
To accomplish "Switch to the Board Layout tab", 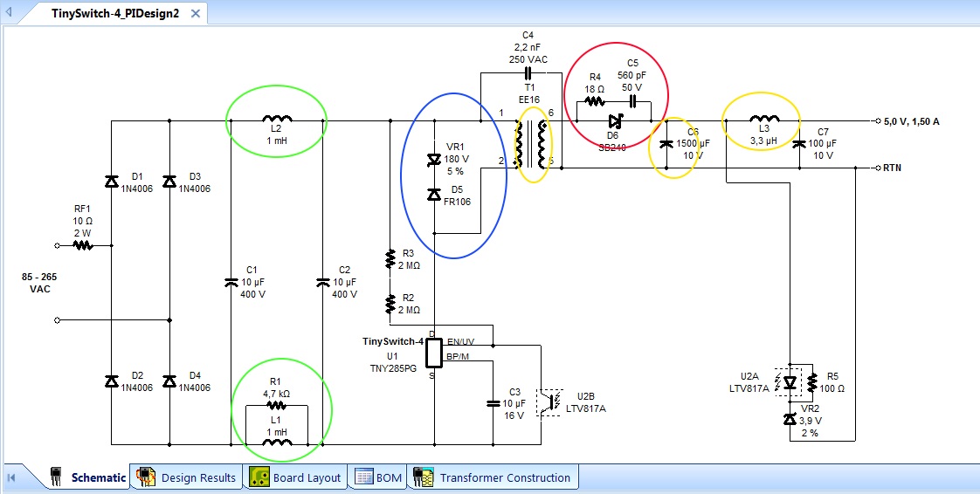I will 296,477.
